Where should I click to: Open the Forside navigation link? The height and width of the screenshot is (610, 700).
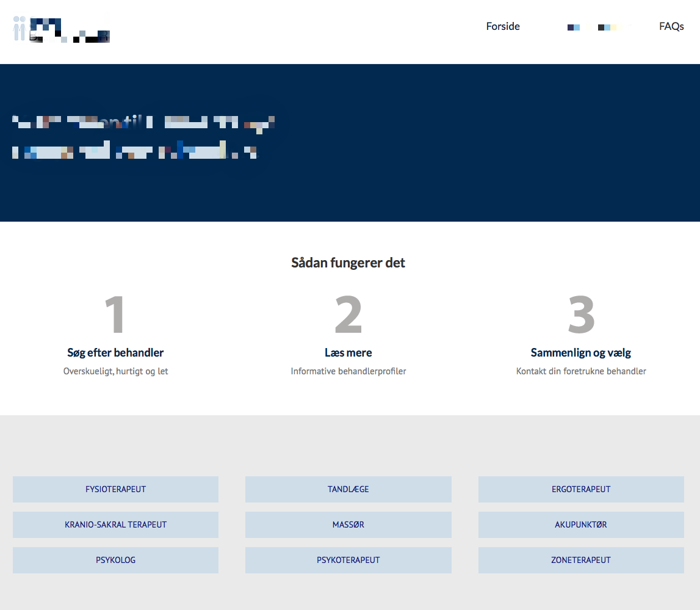pos(503,26)
